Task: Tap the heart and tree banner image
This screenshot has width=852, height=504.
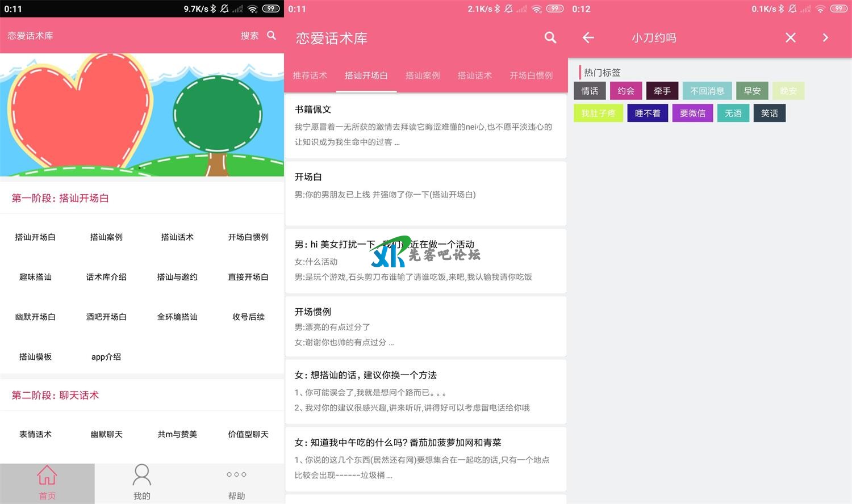Action: coord(141,115)
